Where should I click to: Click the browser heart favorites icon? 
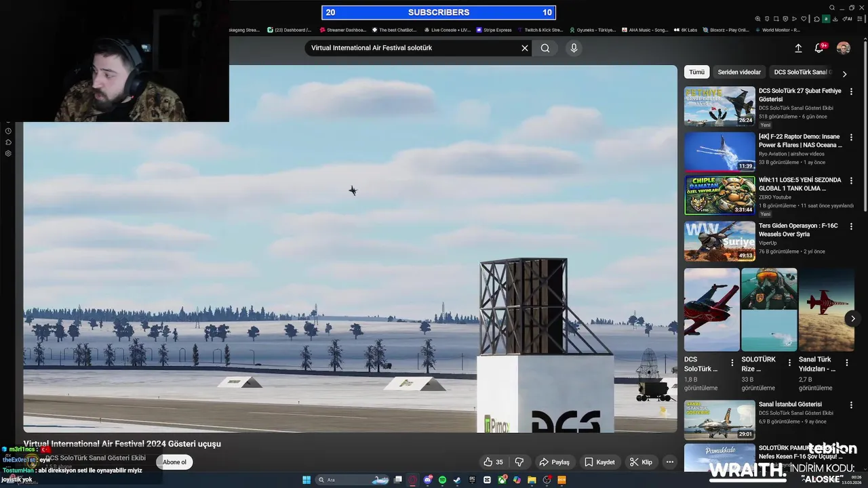click(x=804, y=19)
